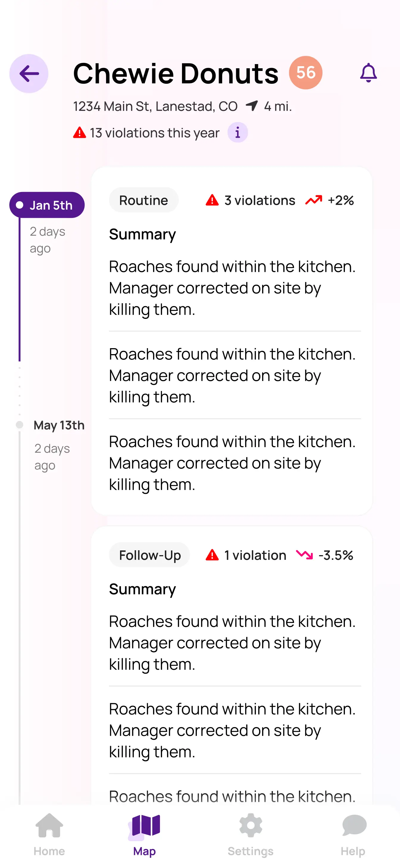Tap the back arrow to return
Image resolution: width=400 pixels, height=868 pixels.
pos(28,73)
